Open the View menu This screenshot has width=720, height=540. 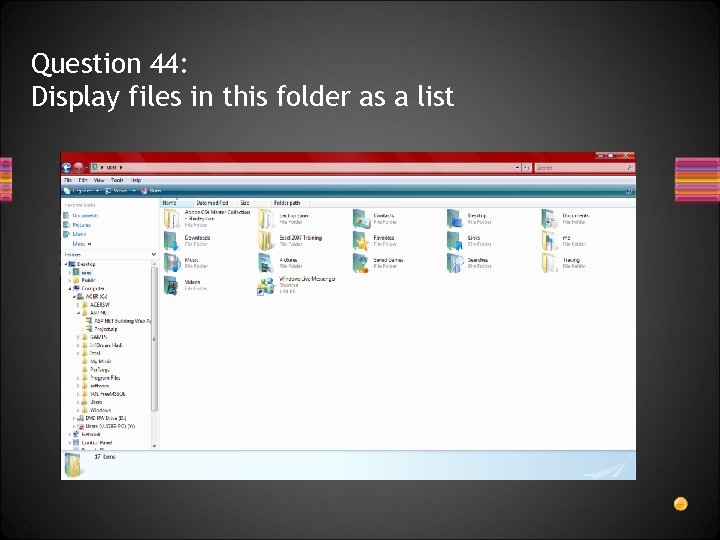tap(99, 180)
